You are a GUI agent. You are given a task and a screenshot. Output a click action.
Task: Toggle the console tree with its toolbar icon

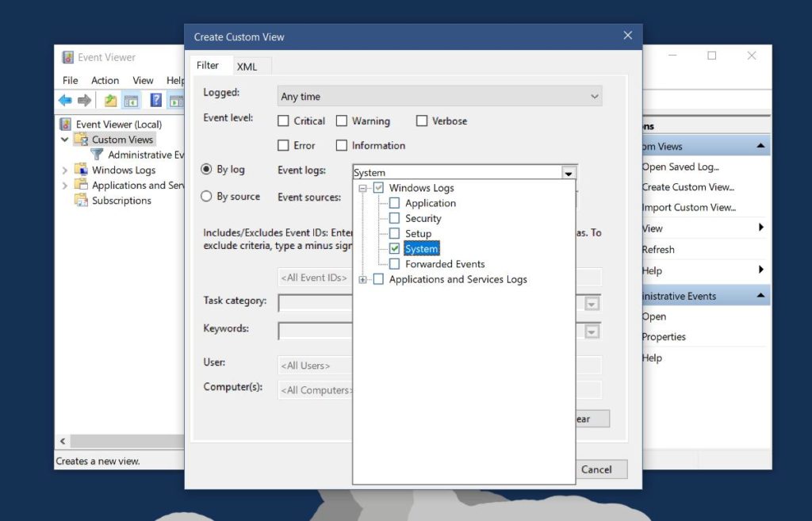pos(130,100)
